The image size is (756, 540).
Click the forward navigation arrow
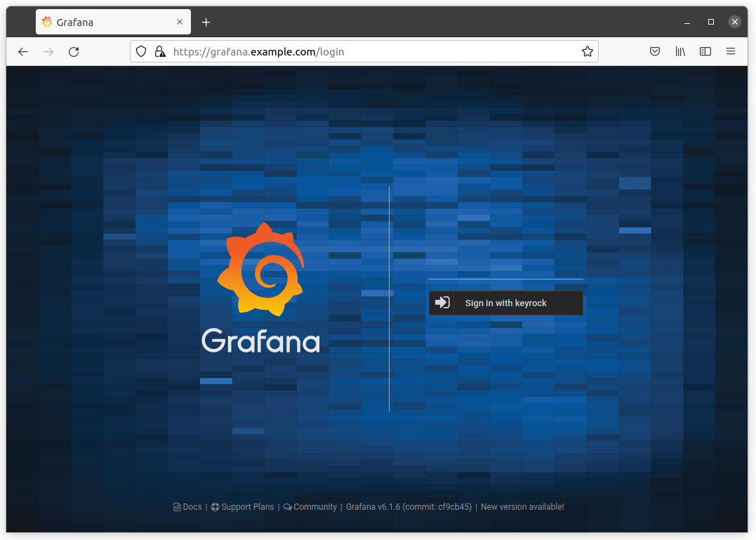[x=48, y=51]
